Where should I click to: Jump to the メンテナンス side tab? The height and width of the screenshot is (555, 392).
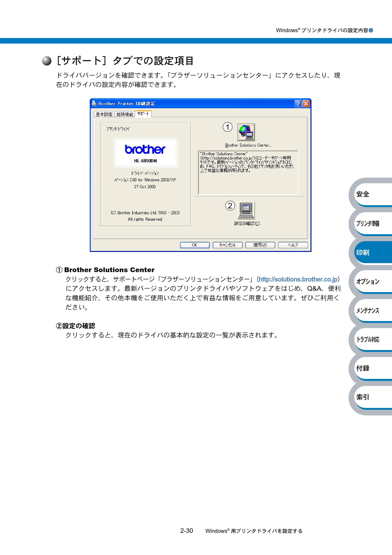pyautogui.click(x=373, y=310)
